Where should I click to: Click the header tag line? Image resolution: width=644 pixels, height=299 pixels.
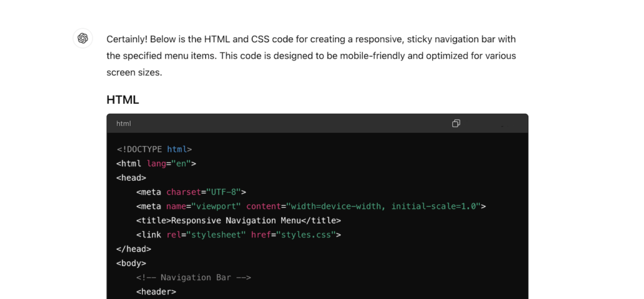click(x=156, y=291)
